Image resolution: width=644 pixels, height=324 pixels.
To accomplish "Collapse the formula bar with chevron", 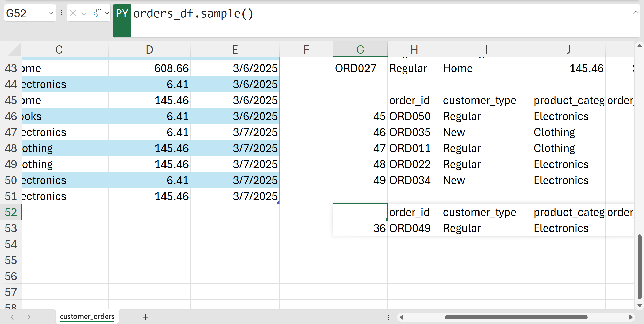I will (635, 12).
